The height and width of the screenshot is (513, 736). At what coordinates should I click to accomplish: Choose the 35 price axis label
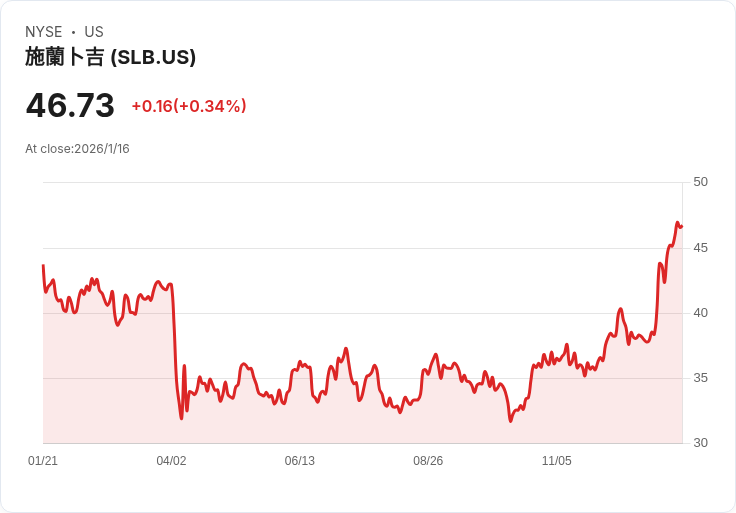coord(700,378)
